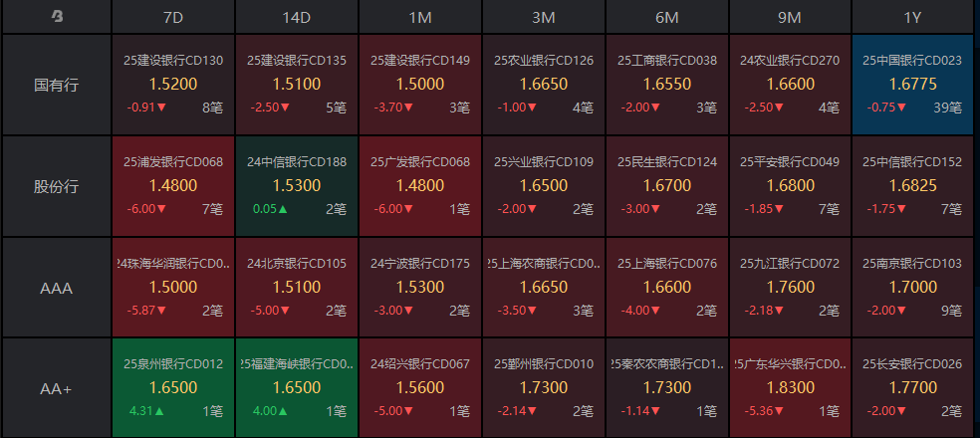980x438 pixels.
Task: Select the 股份行 row label
Action: click(57, 186)
